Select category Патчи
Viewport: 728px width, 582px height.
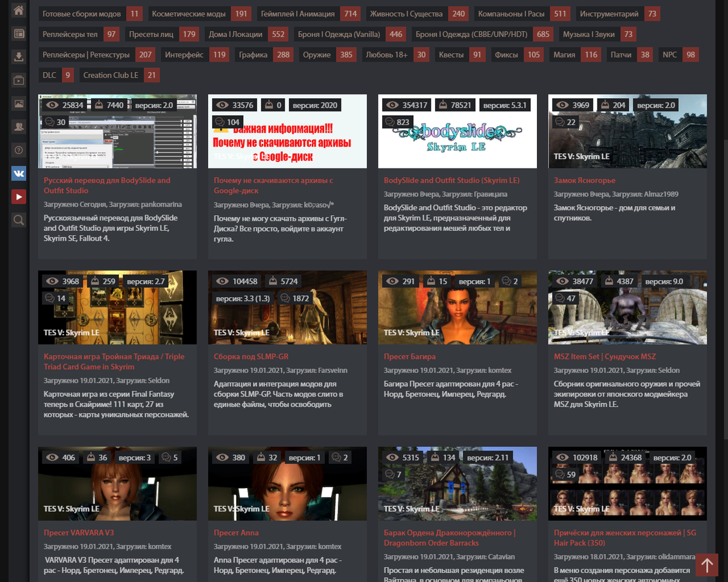630,55
